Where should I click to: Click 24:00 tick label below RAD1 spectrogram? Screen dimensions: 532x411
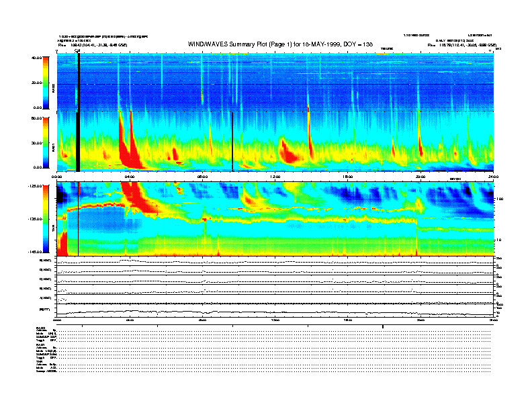click(493, 177)
